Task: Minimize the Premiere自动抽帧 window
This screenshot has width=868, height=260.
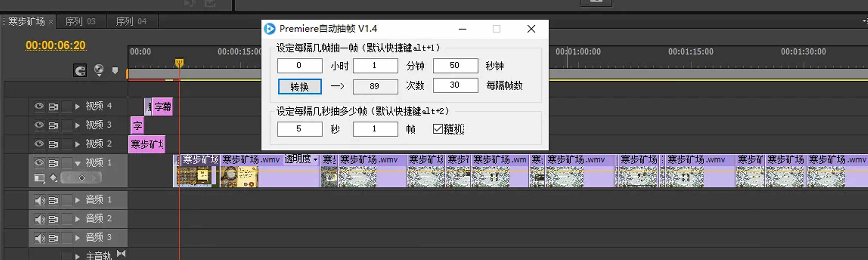Action: point(462,29)
